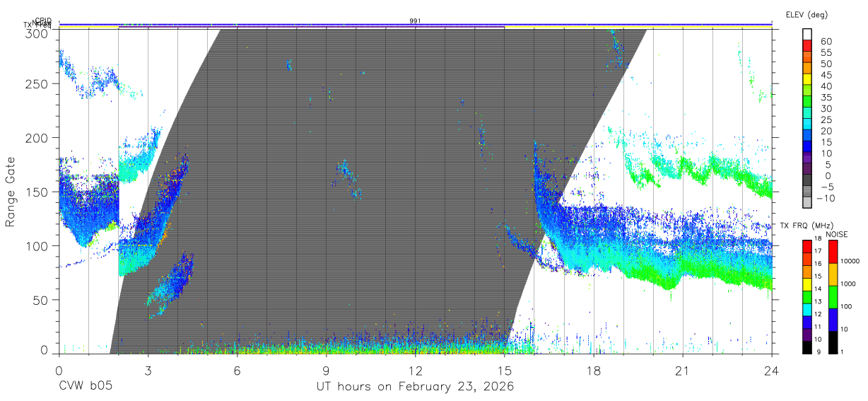Click the red NOISE segment above 10000

833,252
